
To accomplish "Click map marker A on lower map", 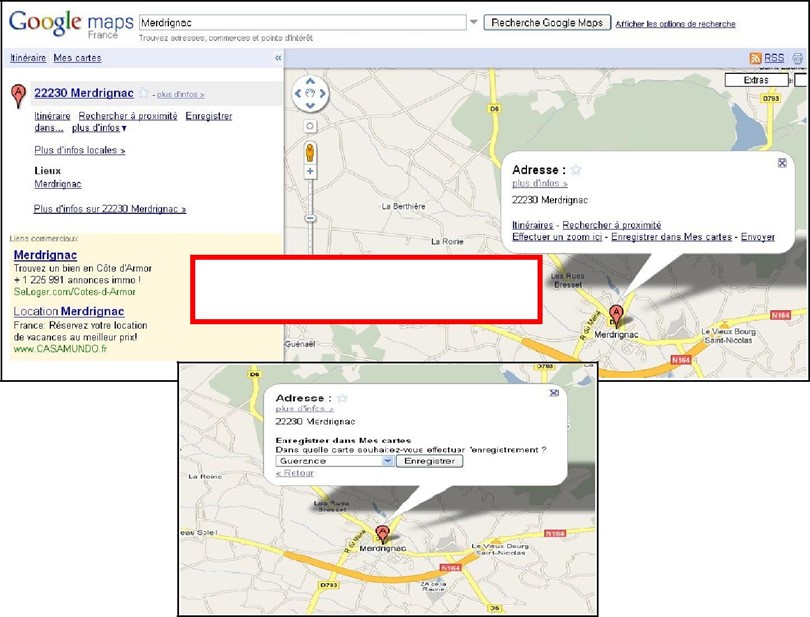I will (x=382, y=534).
